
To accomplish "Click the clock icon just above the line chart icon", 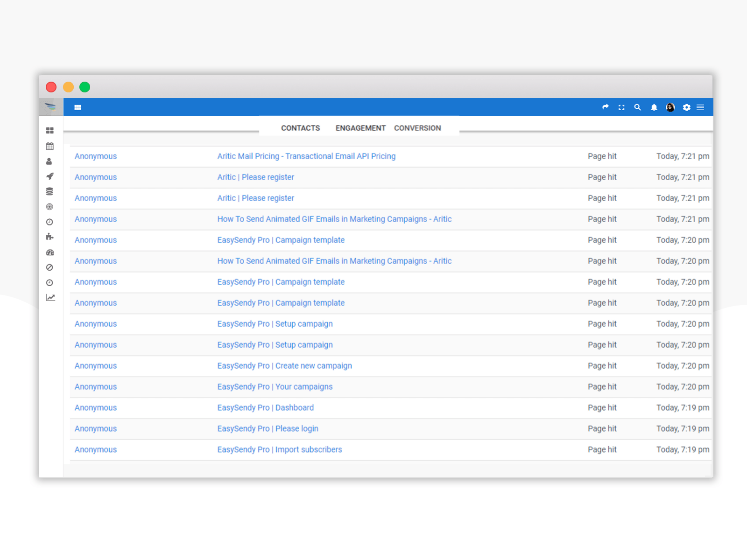I will tap(49, 283).
